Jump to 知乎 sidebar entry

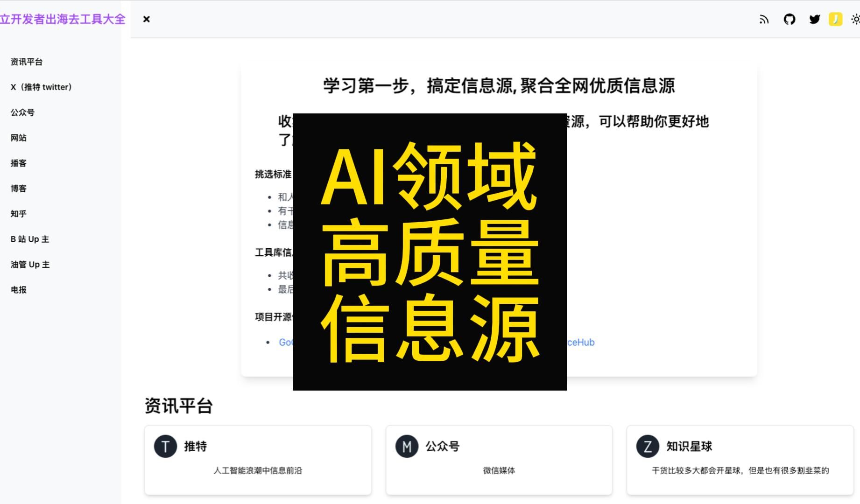click(x=19, y=213)
